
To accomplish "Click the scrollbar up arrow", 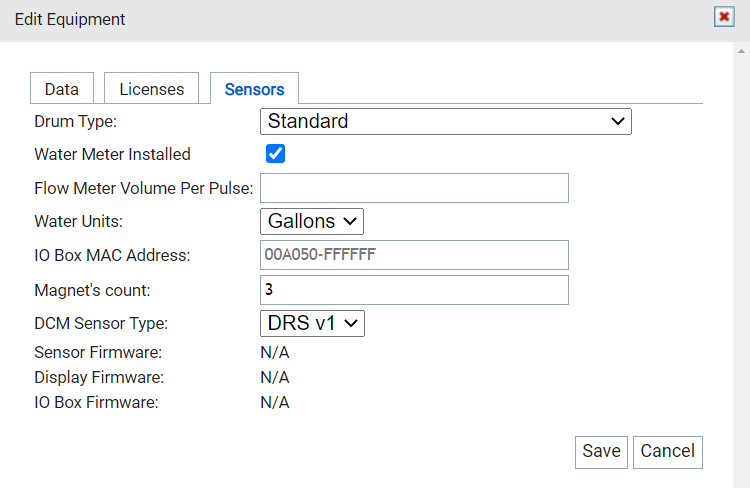I will click(x=741, y=51).
